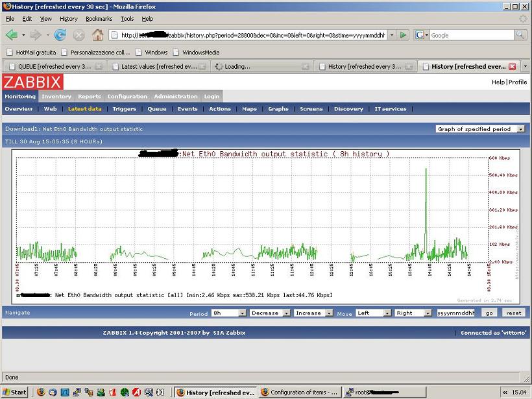Open the Bookmarks menu

pyautogui.click(x=99, y=19)
